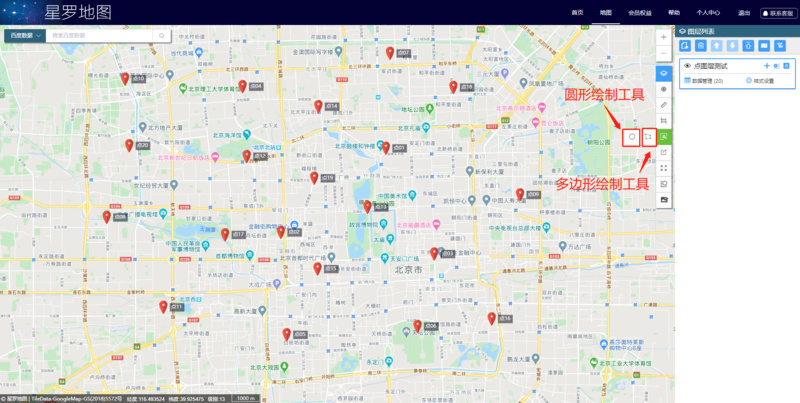Click red marker labeled 点02

(281, 232)
